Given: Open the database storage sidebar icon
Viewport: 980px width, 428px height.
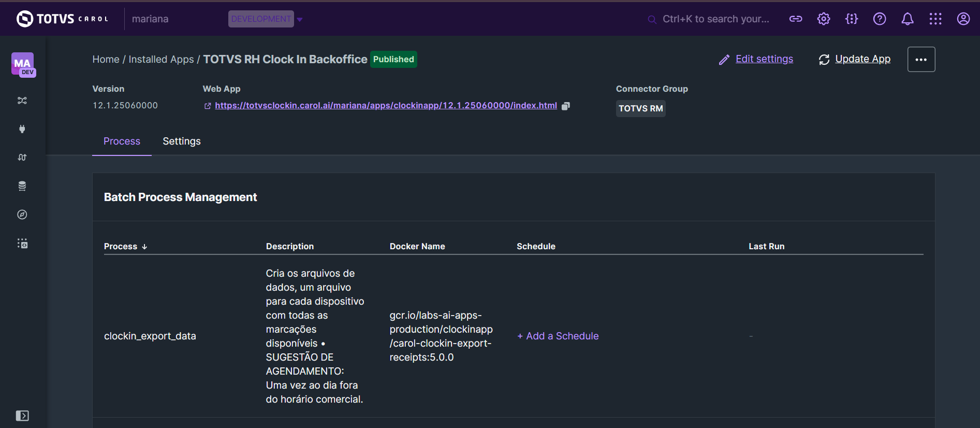Looking at the screenshot, I should 22,186.
